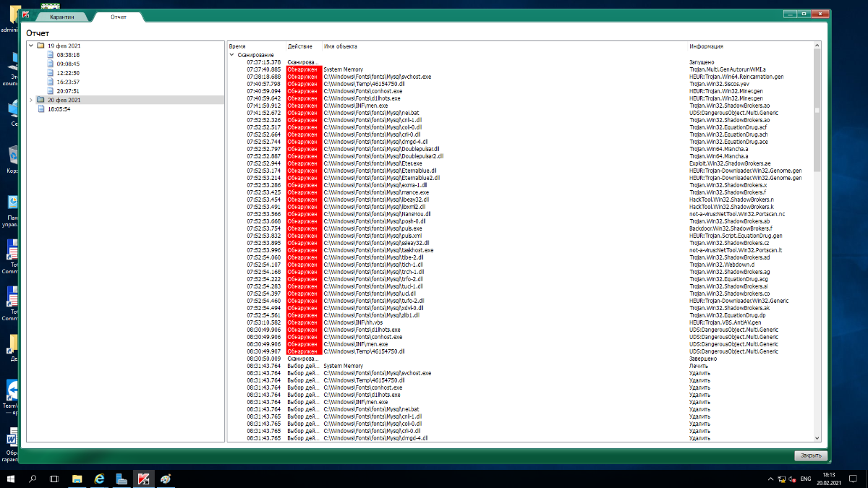The width and height of the screenshot is (868, 488).
Task: Select the NansHou.dll row
Action: tap(519, 214)
